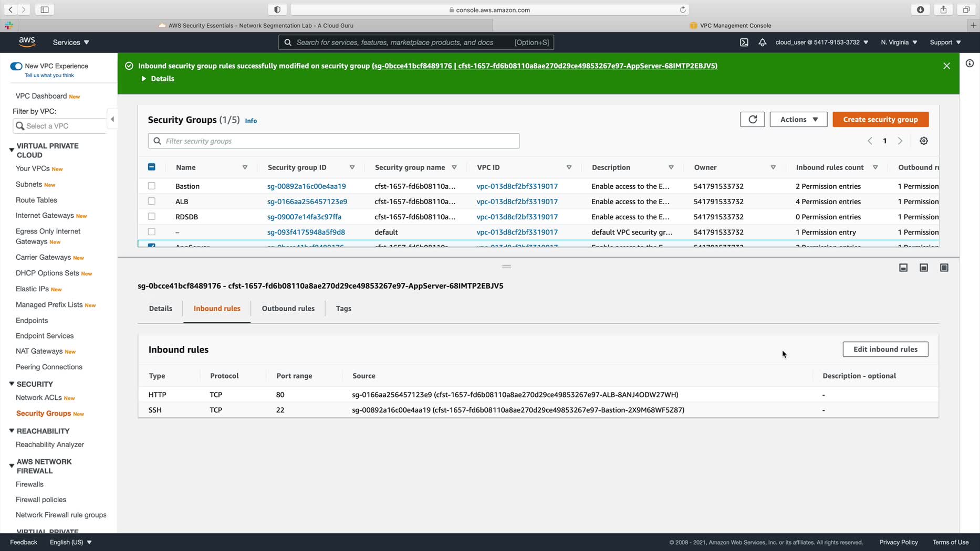Sort by Owner column arrow

[x=773, y=167]
